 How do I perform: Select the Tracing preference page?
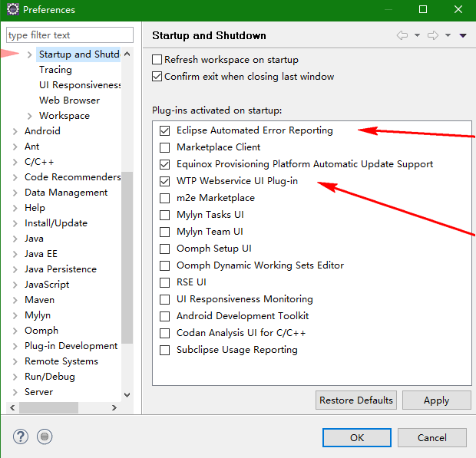pyautogui.click(x=55, y=70)
